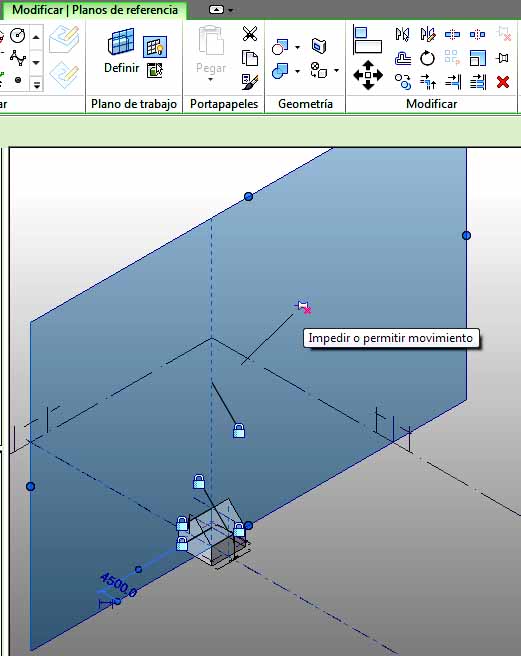Image resolution: width=521 pixels, height=656 pixels.
Task: Click Definir work plane button
Action: tap(121, 50)
